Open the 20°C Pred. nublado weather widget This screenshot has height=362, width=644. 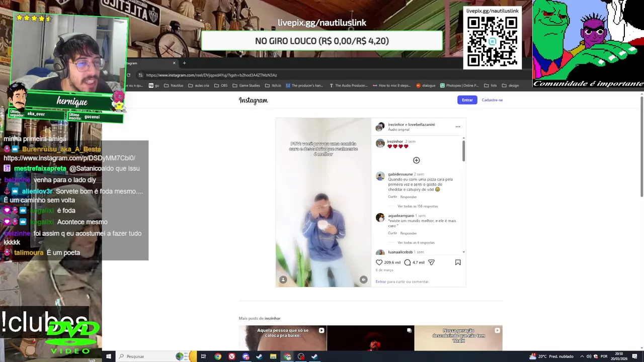tap(551, 356)
